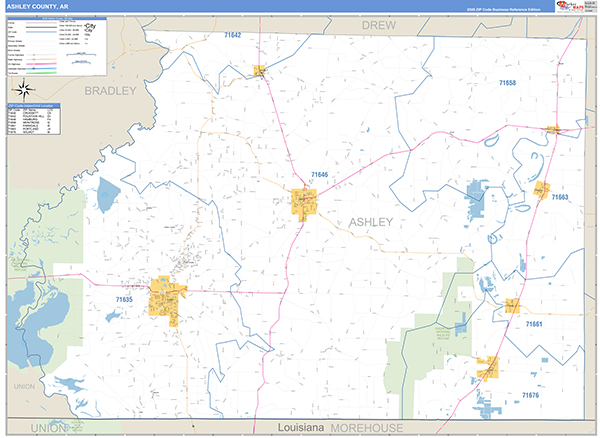Viewport: 600px width, 438px height.
Task: Click the large orange city area beside 71635
Action: pyautogui.click(x=166, y=300)
